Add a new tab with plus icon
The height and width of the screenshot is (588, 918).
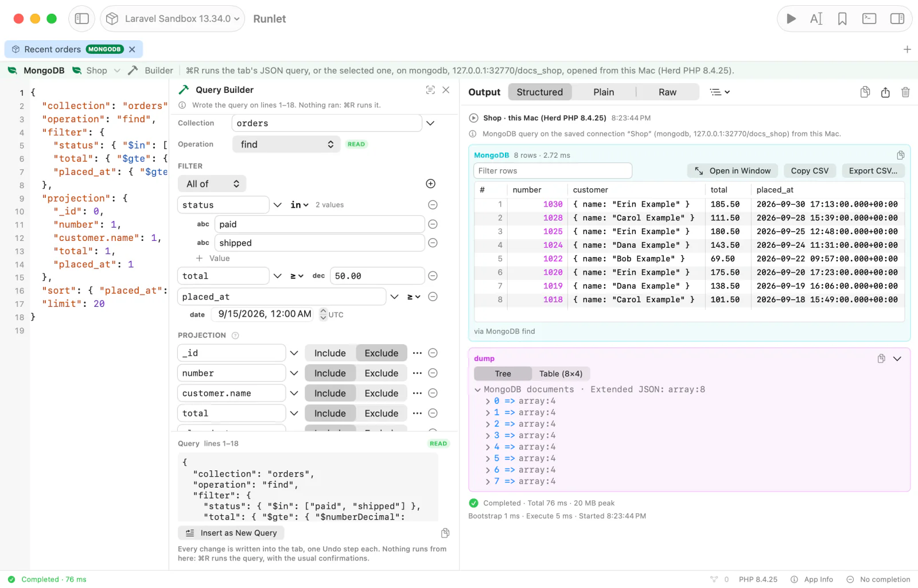coord(907,49)
